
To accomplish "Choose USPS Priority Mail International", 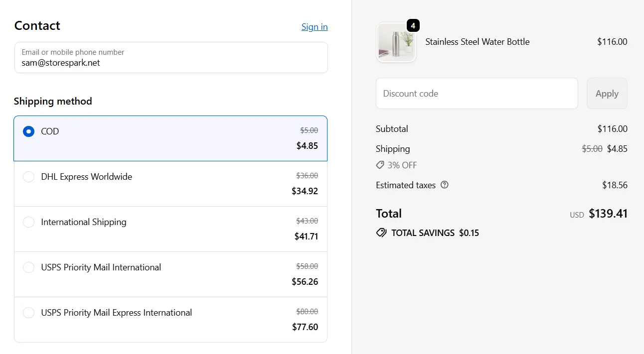I will (28, 267).
